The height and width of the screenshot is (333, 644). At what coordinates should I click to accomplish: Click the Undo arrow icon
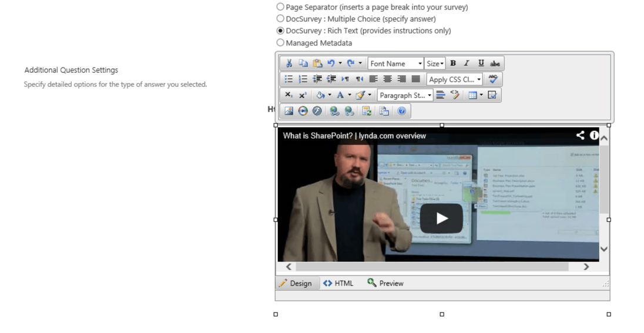coord(331,63)
